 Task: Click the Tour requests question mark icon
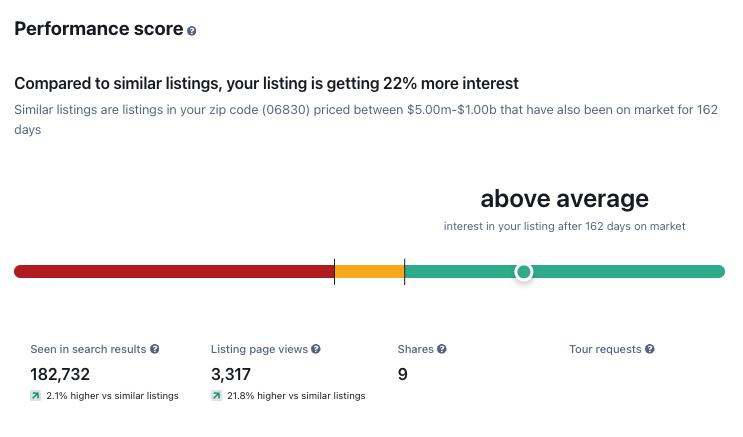[x=650, y=349]
